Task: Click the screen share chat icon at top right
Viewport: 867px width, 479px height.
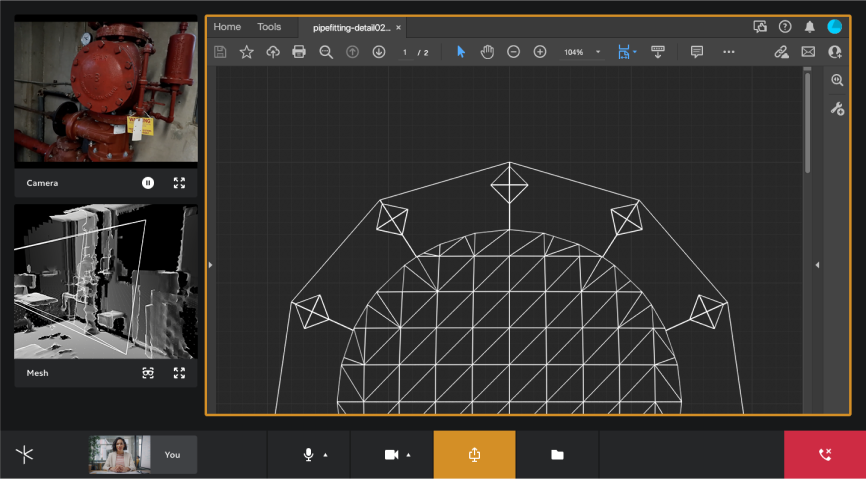Action: point(760,27)
